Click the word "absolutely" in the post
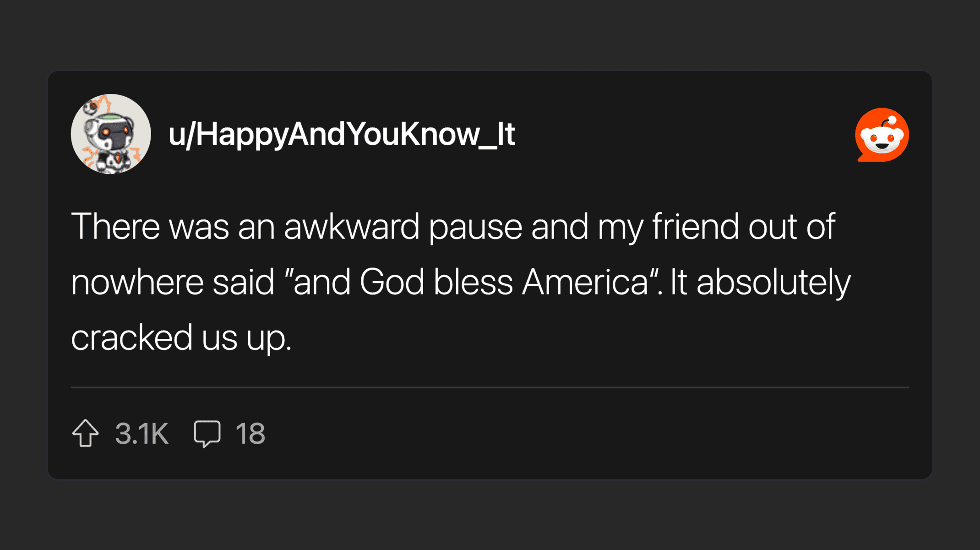The height and width of the screenshot is (550, 980). (773, 282)
